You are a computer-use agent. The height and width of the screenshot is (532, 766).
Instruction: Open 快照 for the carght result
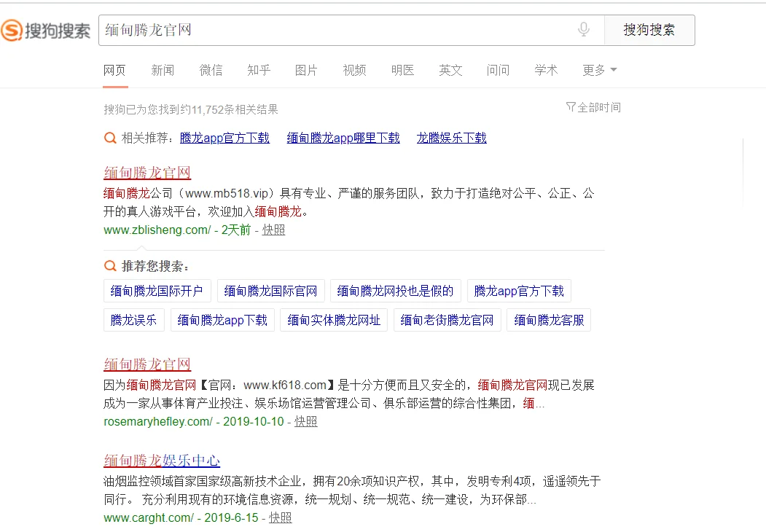tap(281, 517)
